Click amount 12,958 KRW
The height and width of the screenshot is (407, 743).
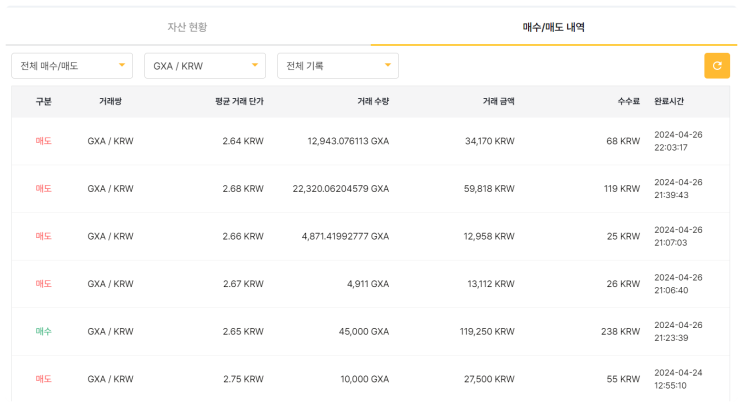pyautogui.click(x=489, y=236)
